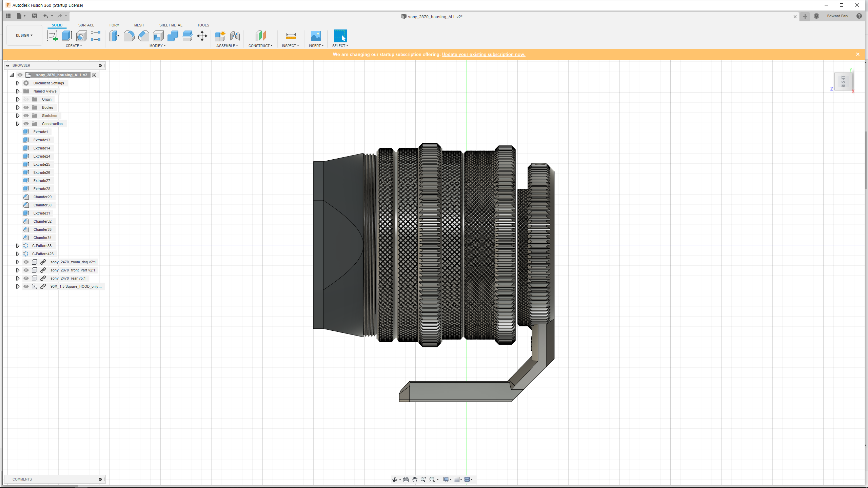The height and width of the screenshot is (488, 868).
Task: Click the Update your existing subscription link
Action: pos(483,54)
